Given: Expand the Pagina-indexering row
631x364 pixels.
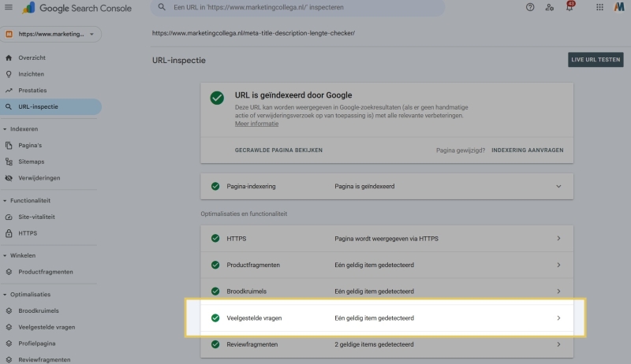Looking at the screenshot, I should point(558,187).
